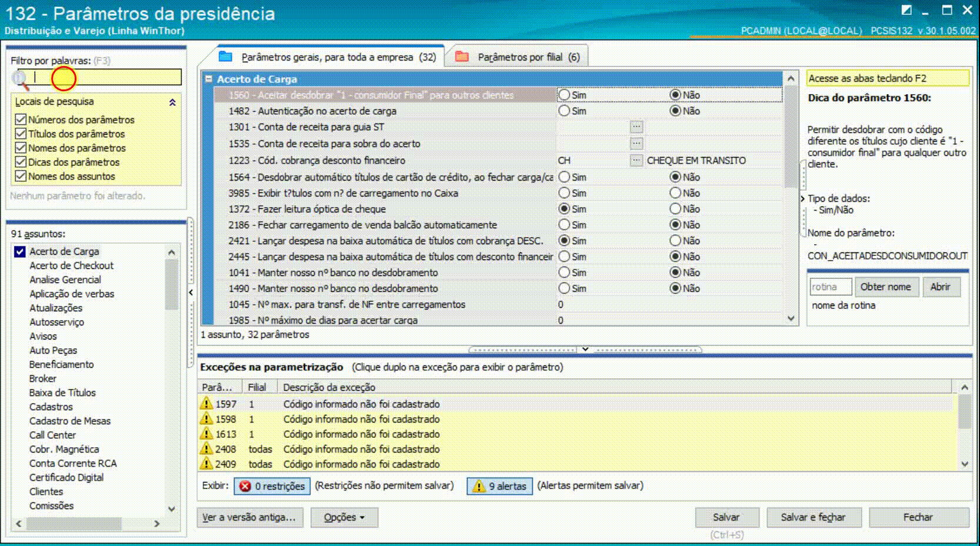Select Baixa de Títulos subject

click(x=62, y=392)
